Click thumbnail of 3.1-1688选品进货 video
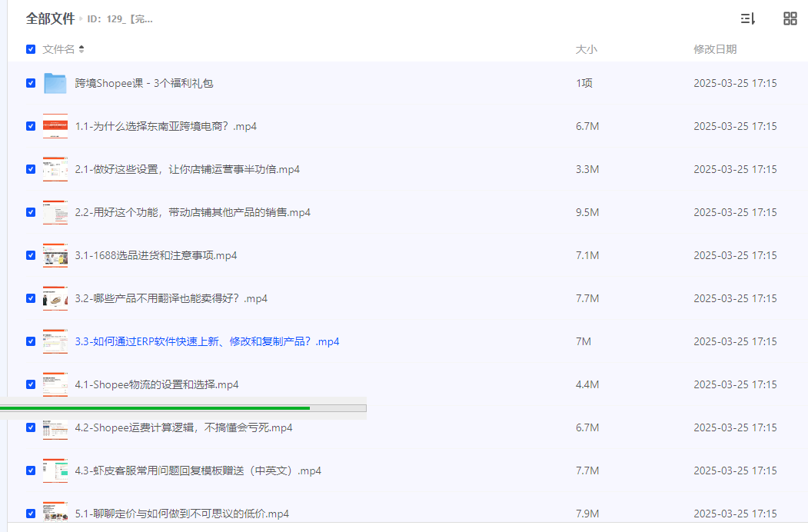This screenshot has width=808, height=532. (55, 255)
